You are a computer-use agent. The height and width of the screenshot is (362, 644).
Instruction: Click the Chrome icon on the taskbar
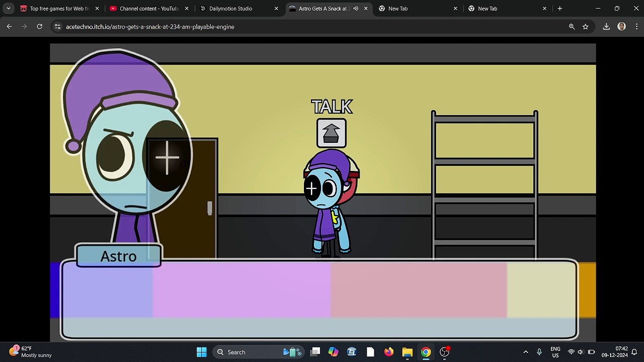pyautogui.click(x=426, y=352)
